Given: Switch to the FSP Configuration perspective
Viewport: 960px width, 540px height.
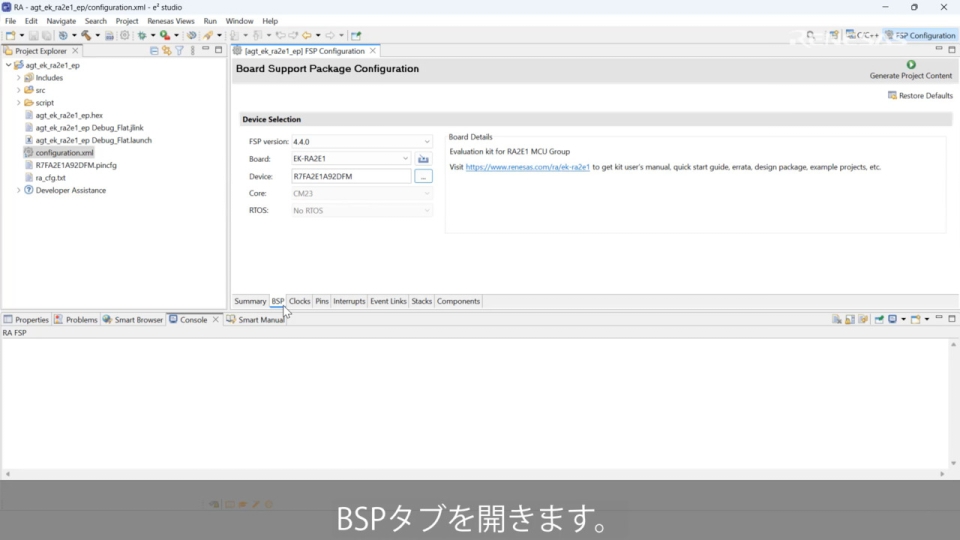Looking at the screenshot, I should 920,36.
